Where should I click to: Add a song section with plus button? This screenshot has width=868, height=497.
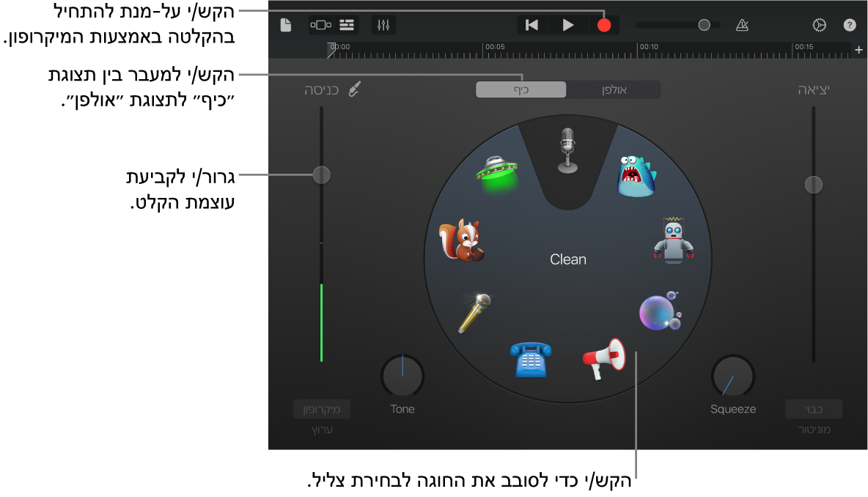[858, 50]
